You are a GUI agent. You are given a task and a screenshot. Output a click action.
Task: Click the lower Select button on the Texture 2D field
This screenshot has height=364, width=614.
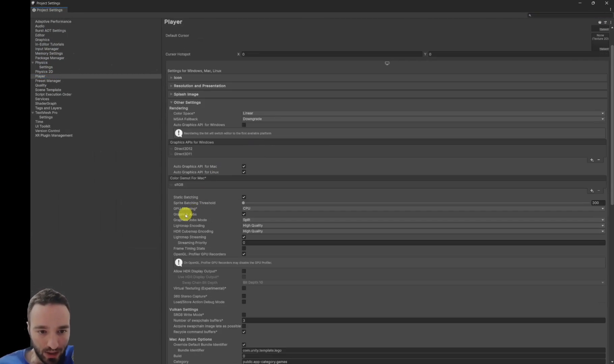click(604, 49)
